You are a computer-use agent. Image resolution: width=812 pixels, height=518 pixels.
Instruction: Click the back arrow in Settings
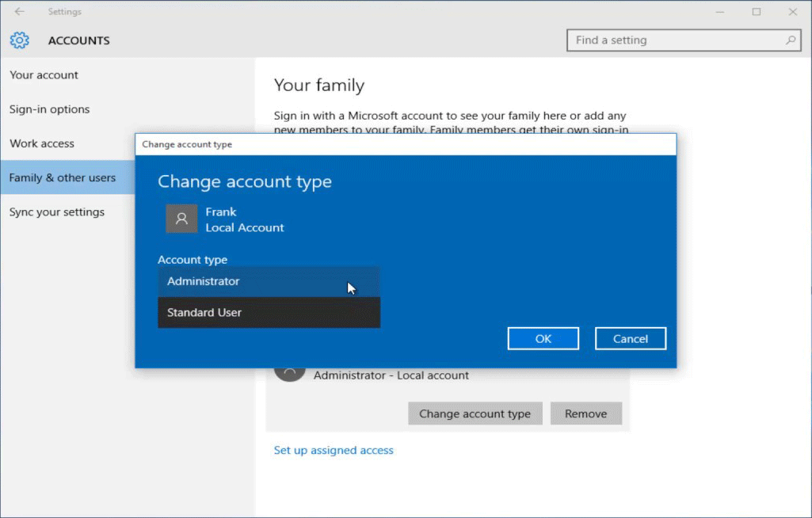pyautogui.click(x=19, y=11)
